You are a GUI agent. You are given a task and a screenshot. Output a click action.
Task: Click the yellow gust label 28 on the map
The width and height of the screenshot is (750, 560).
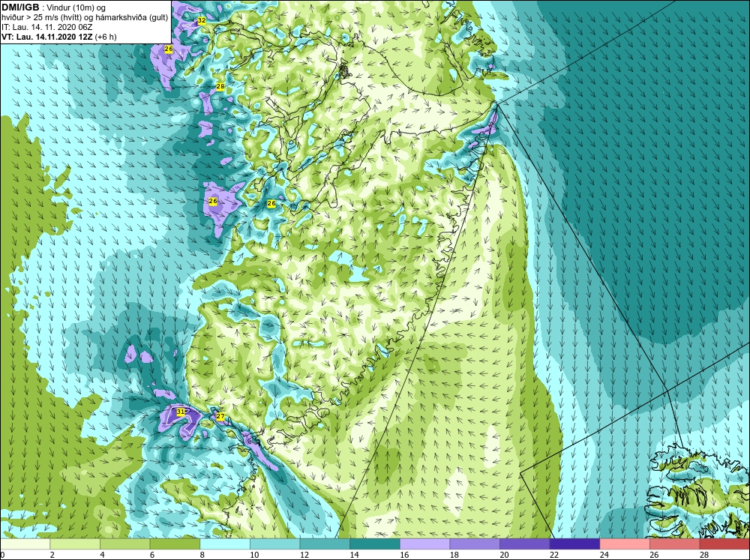(220, 86)
